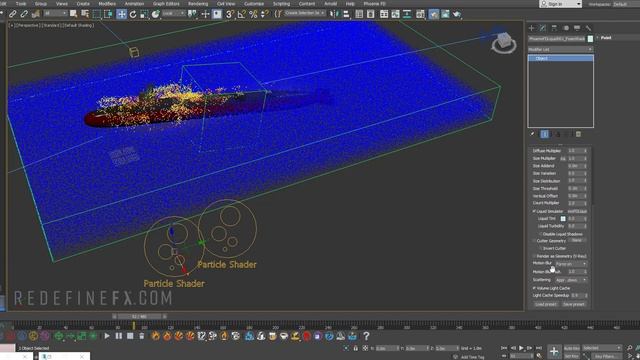640x360 pixels.
Task: Open the Utilities wrench tab
Action: click(x=588, y=28)
